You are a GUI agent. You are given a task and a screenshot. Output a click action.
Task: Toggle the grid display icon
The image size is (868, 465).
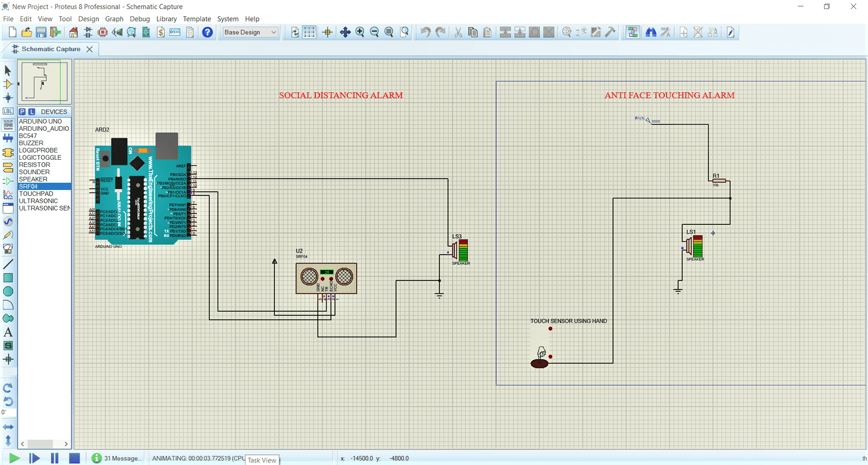click(309, 33)
